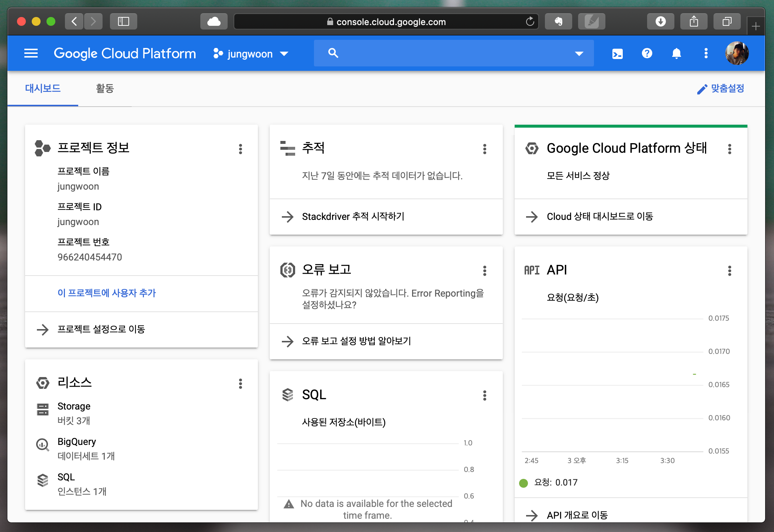Click 프로젝트 설정으로 이동 link

101,329
